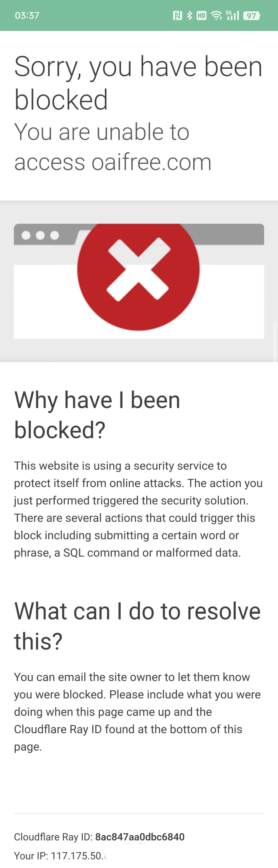Click the Cloudflare Ray ID value 8ac847aa0dbc6840
This screenshot has height=868, width=278.
[140, 837]
